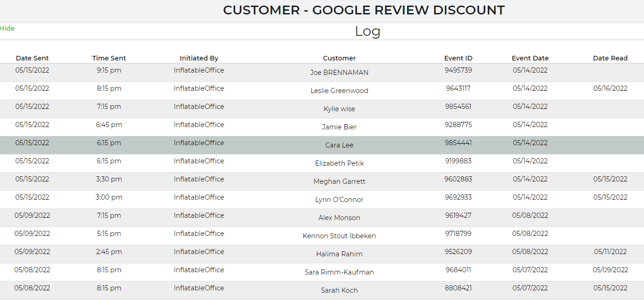Click event ID 9288775 for Jamie Bier

(x=458, y=125)
